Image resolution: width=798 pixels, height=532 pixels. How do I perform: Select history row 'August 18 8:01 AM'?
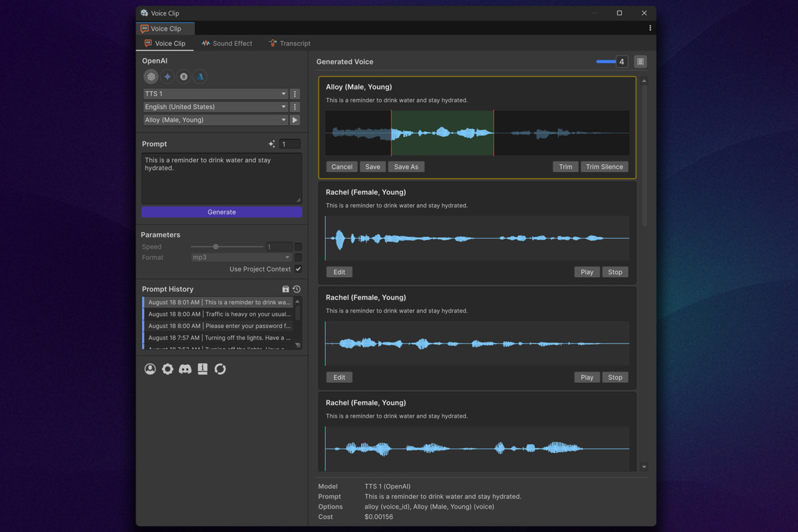click(x=218, y=302)
